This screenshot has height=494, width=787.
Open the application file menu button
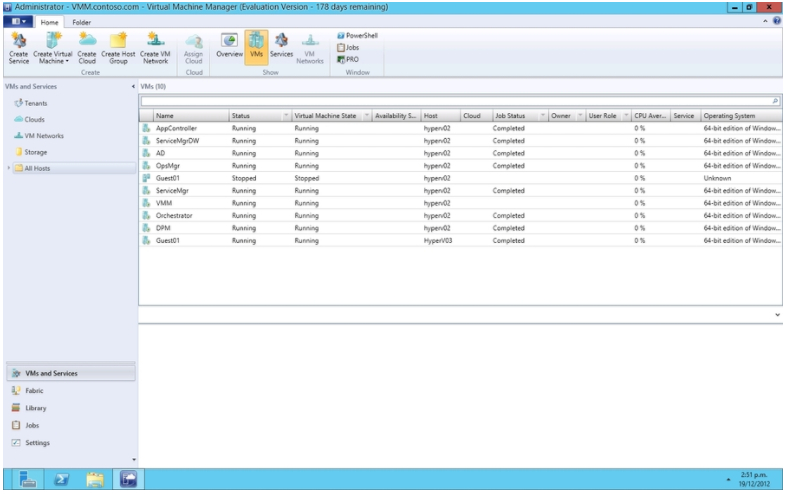tap(19, 22)
